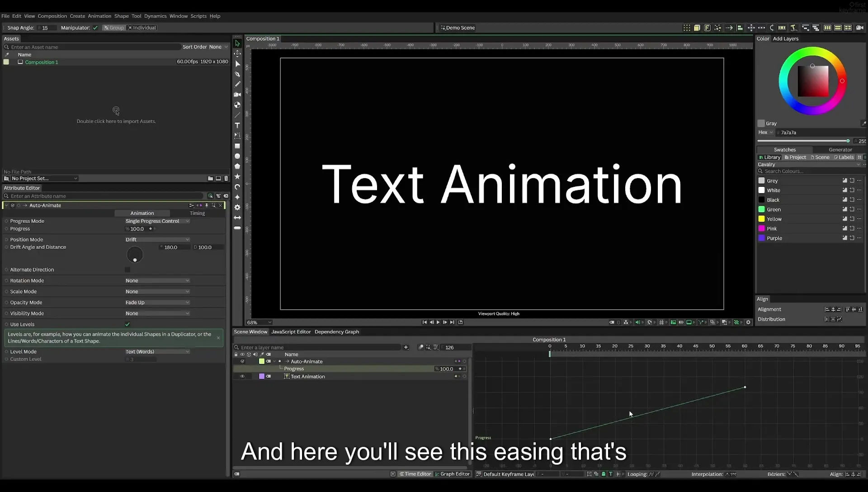This screenshot has width=868, height=492.
Task: Select the Polygon shape tool
Action: point(237,166)
